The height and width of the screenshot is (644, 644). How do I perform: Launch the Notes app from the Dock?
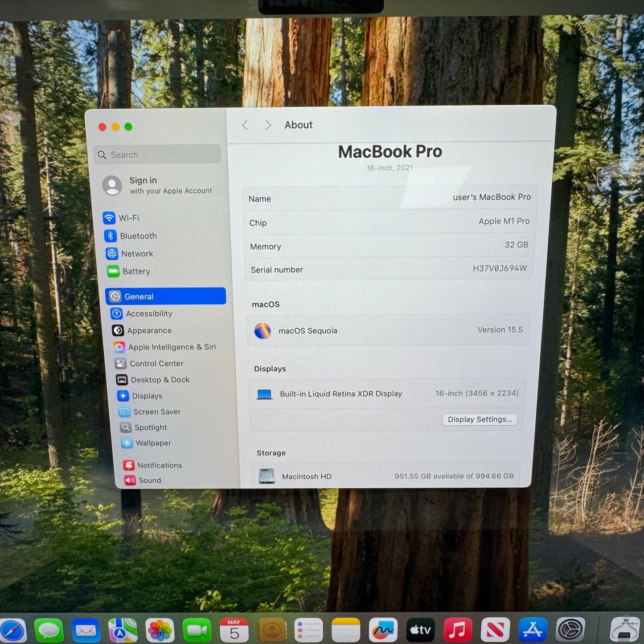(346, 630)
